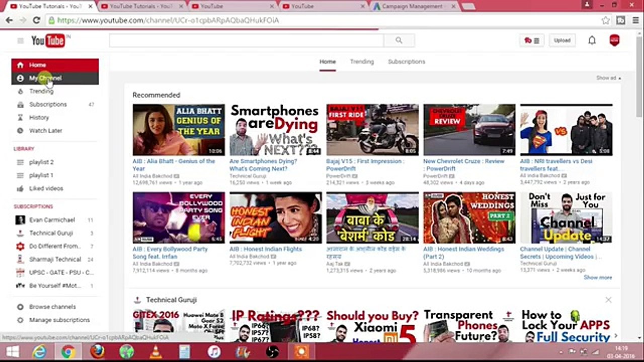644x362 pixels.
Task: Click the green secure padlock icon
Action: click(x=51, y=21)
